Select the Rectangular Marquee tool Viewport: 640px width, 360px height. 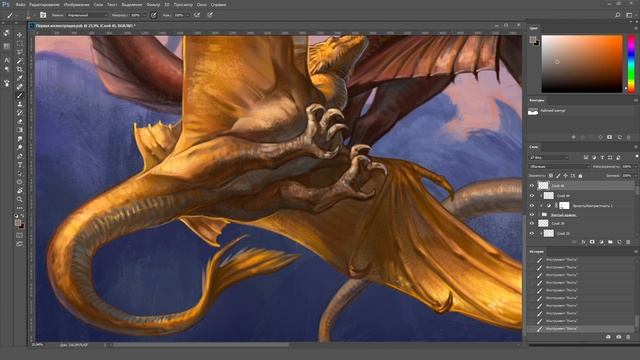click(20, 44)
